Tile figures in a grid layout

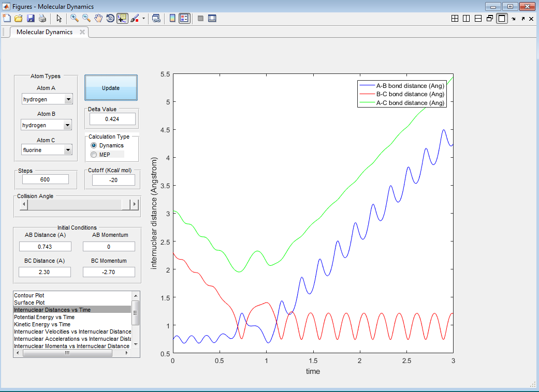[x=455, y=19]
